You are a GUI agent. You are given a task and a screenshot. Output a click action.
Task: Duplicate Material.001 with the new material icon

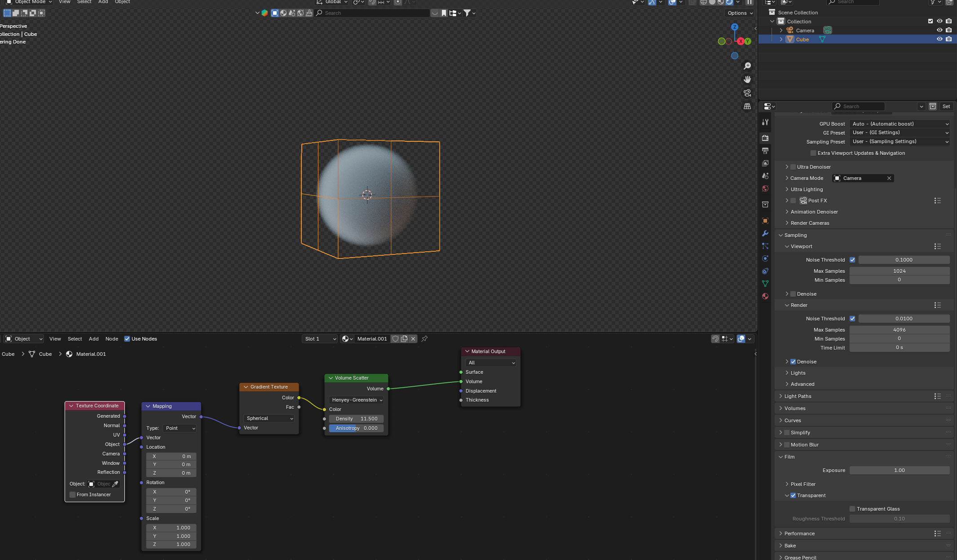coord(404,339)
